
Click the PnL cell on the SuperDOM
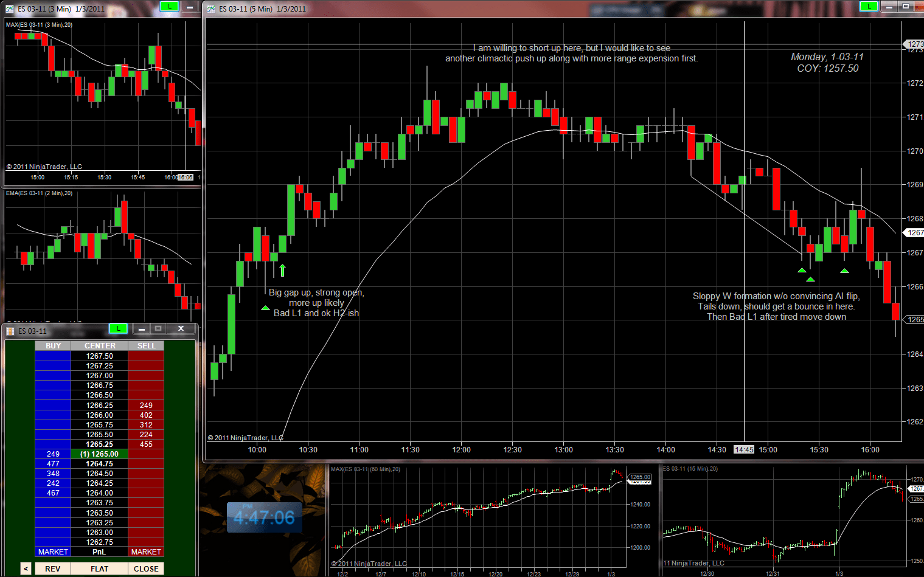(x=100, y=551)
